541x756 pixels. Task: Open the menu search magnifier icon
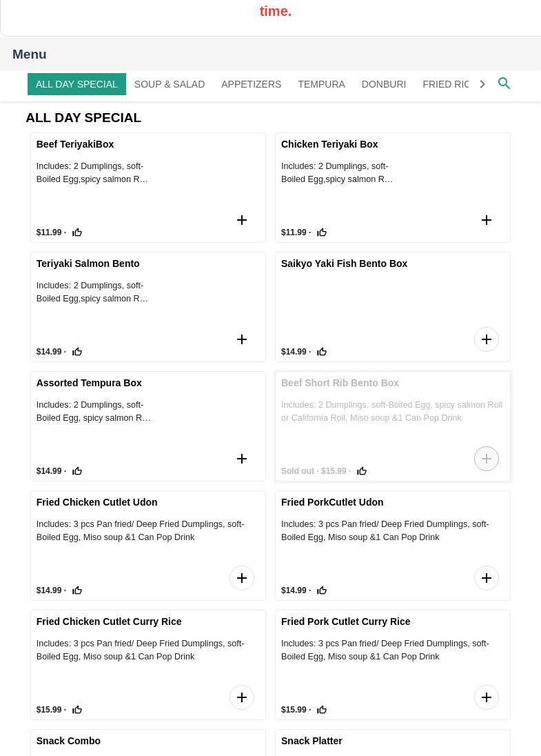point(504,83)
